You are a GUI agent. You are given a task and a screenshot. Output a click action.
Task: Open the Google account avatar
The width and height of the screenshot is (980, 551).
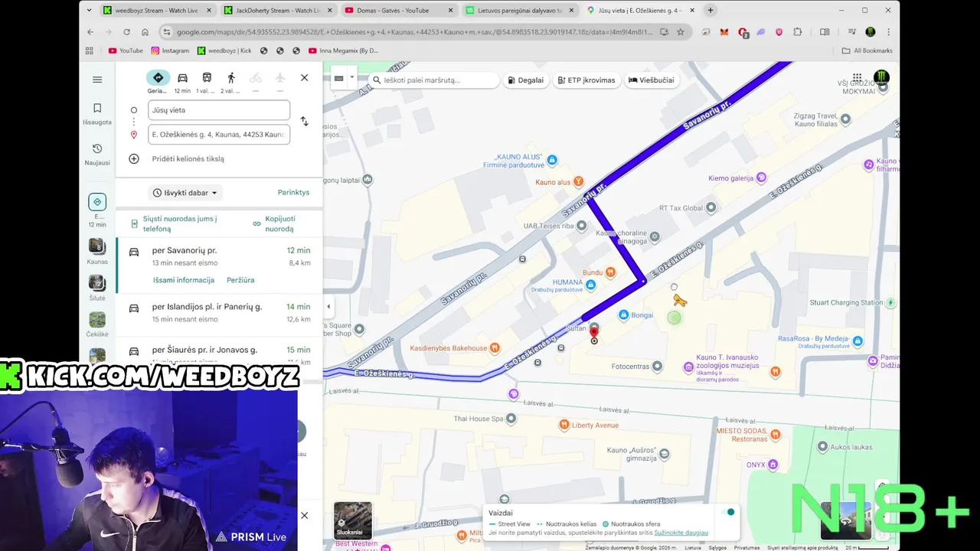(x=881, y=77)
